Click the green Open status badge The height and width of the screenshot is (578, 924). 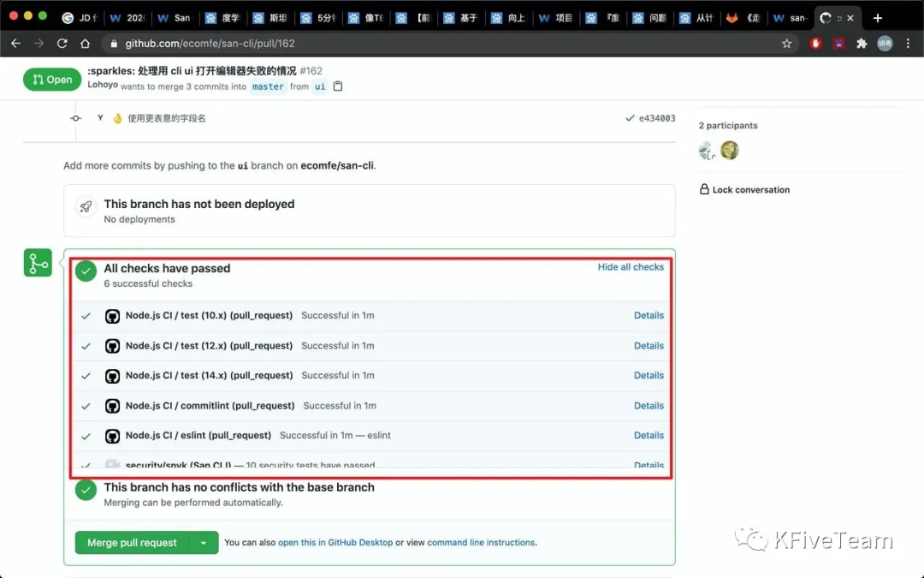(x=52, y=80)
